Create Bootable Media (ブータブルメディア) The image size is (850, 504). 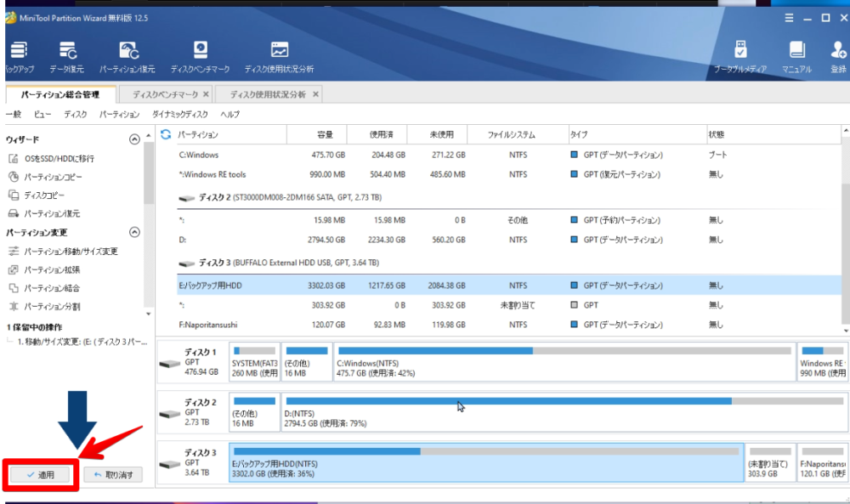(740, 57)
